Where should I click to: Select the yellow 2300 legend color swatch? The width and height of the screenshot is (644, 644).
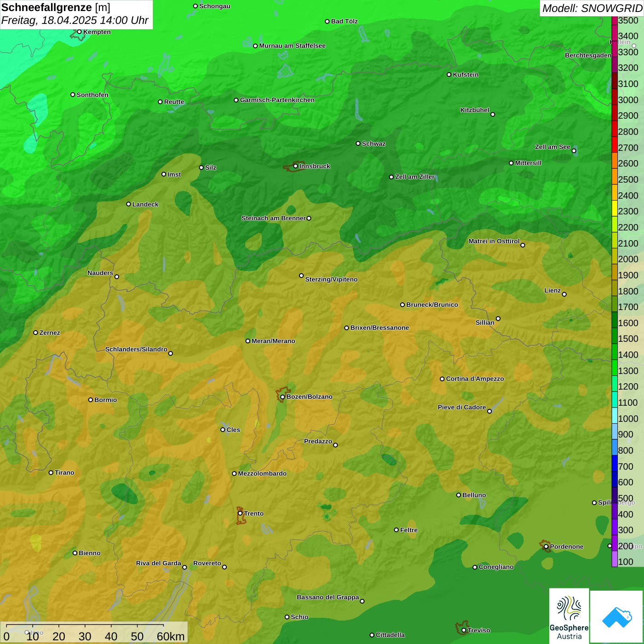[615, 208]
